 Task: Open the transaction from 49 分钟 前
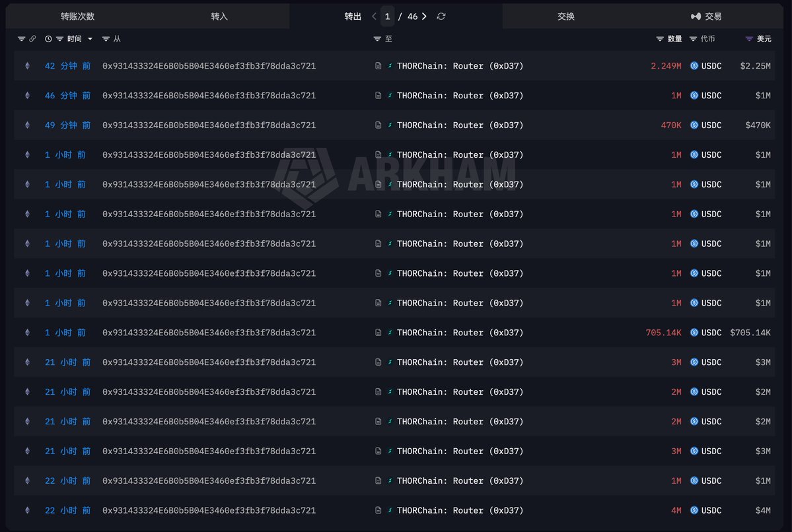pos(67,125)
